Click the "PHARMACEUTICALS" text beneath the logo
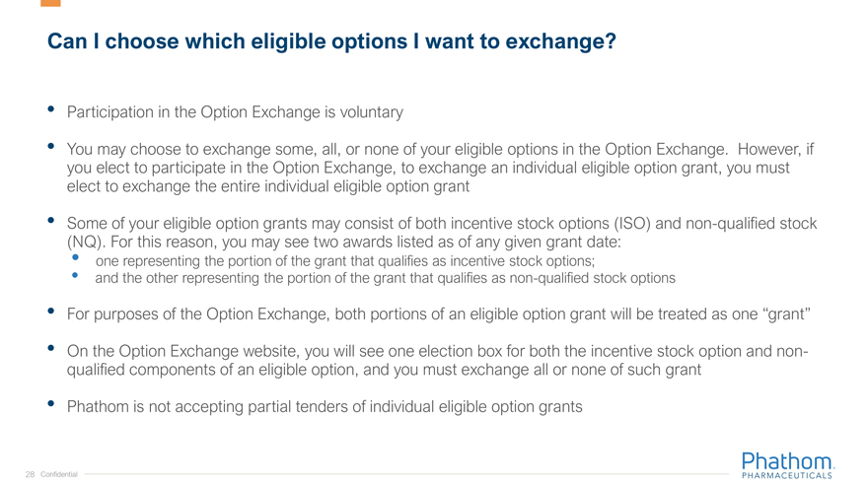Viewport: 868px width, 488px height. click(786, 474)
